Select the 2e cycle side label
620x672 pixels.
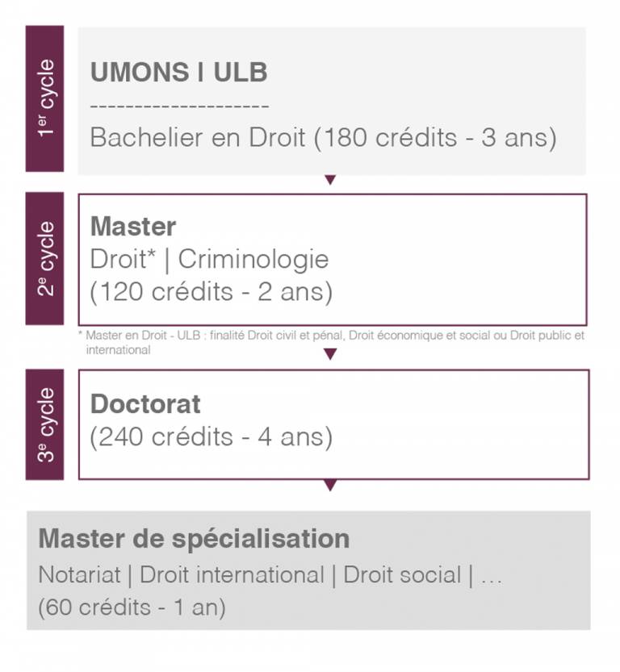click(45, 258)
